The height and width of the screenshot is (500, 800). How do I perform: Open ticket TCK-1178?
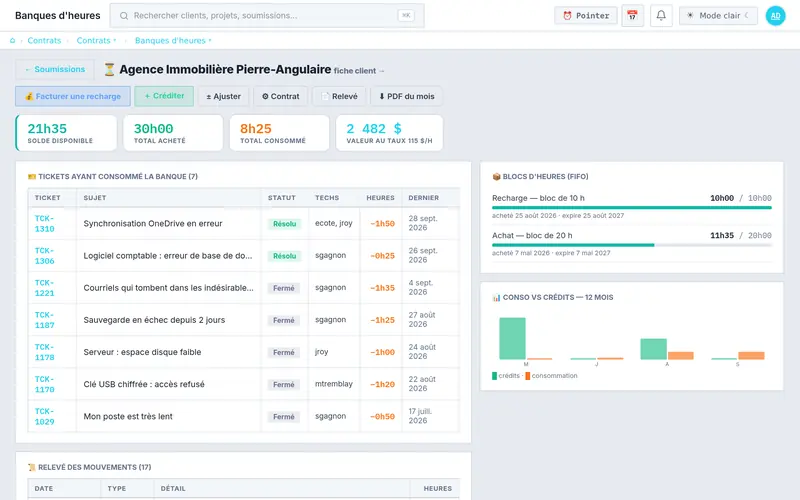tap(44, 352)
